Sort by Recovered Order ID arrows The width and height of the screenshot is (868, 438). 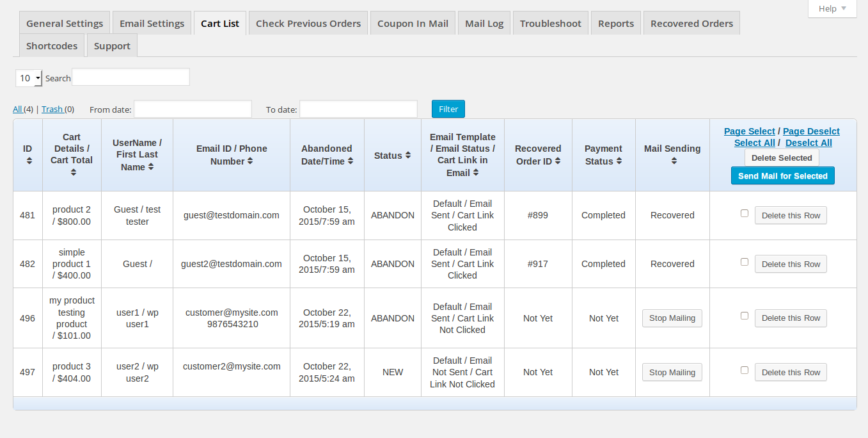558,161
